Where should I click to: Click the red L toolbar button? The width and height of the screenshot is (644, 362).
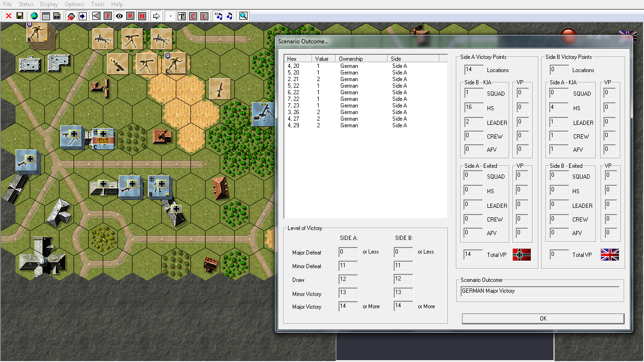(x=204, y=16)
